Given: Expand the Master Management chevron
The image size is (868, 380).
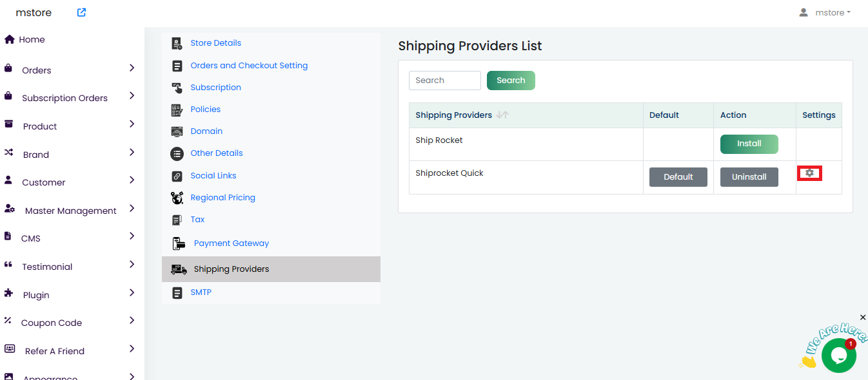Looking at the screenshot, I should tap(132, 208).
